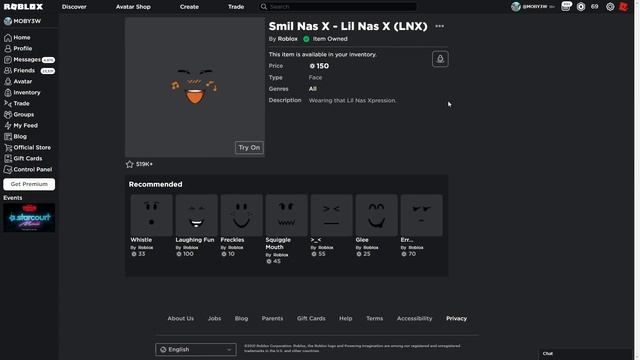This screenshot has width=640, height=360.
Task: Open Profile from the sidebar
Action: [18, 49]
